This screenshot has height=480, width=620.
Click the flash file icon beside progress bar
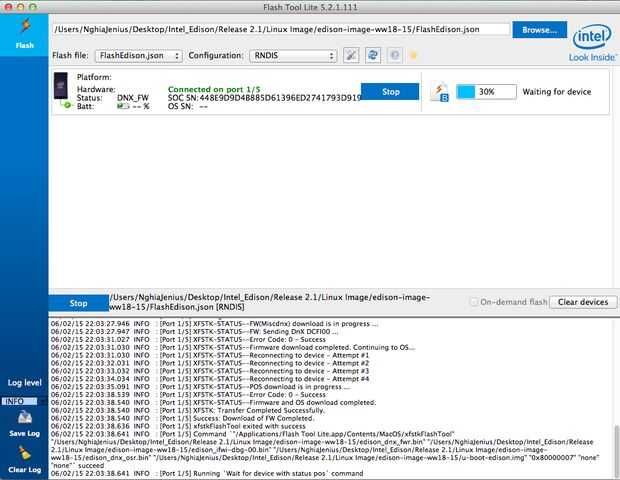tap(439, 92)
